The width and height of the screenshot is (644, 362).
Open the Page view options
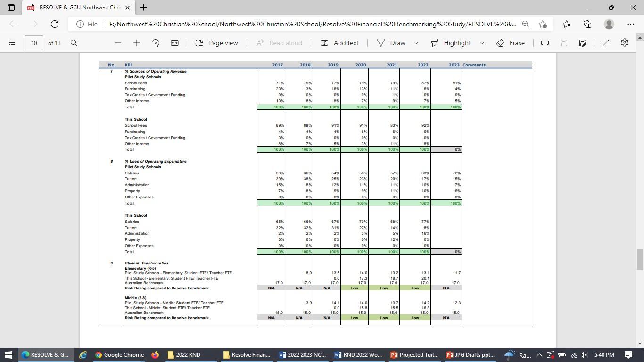(216, 43)
